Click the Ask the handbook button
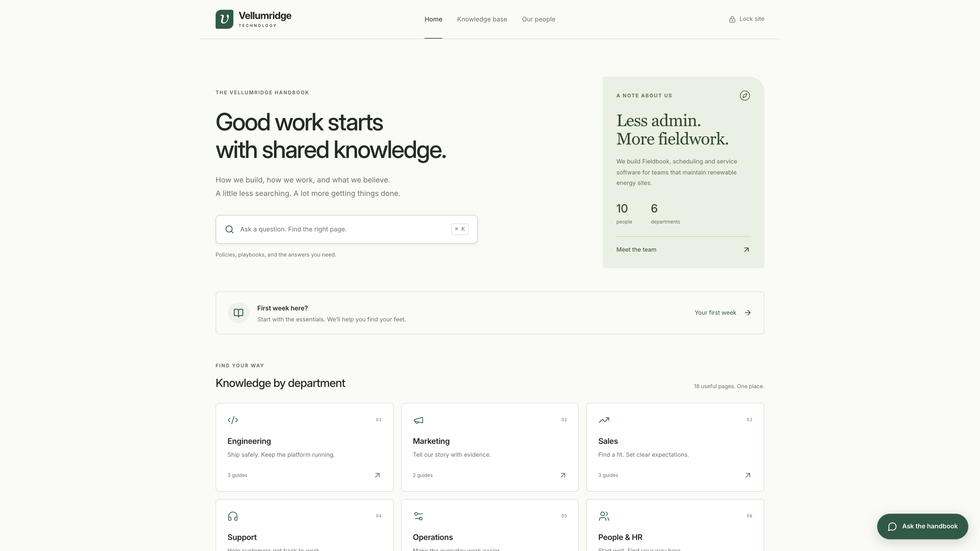 click(922, 526)
